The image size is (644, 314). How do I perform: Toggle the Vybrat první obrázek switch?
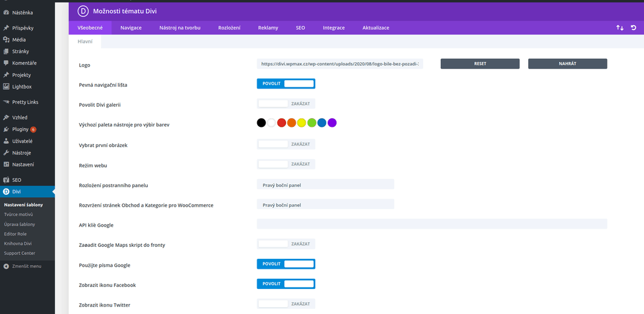(286, 144)
